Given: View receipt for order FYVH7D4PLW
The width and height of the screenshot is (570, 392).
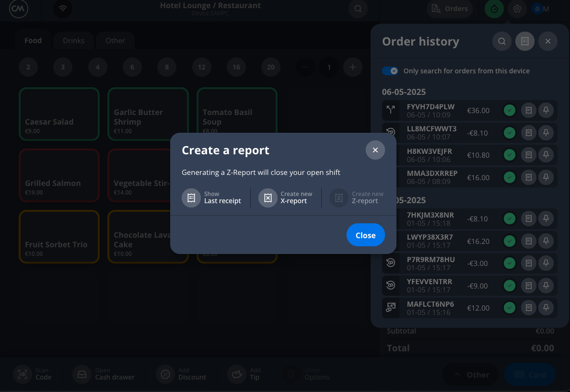Looking at the screenshot, I should point(528,111).
